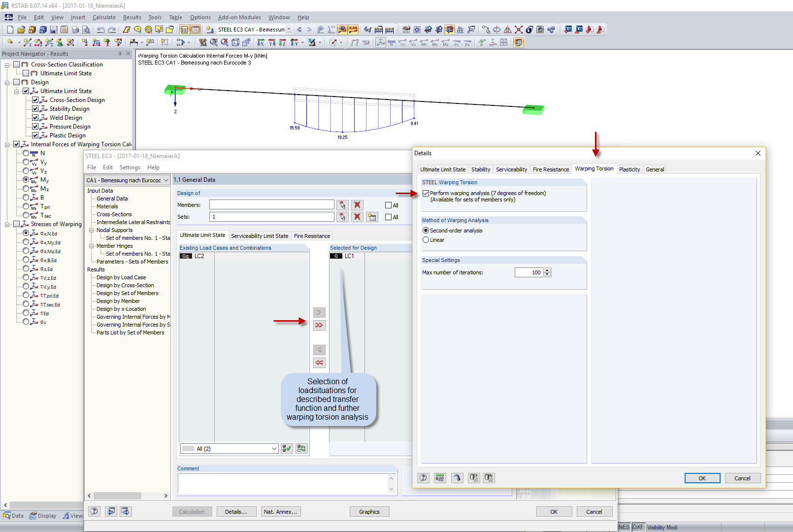Collapse the Nodal Supports tree node
The image size is (793, 532).
[92, 230]
